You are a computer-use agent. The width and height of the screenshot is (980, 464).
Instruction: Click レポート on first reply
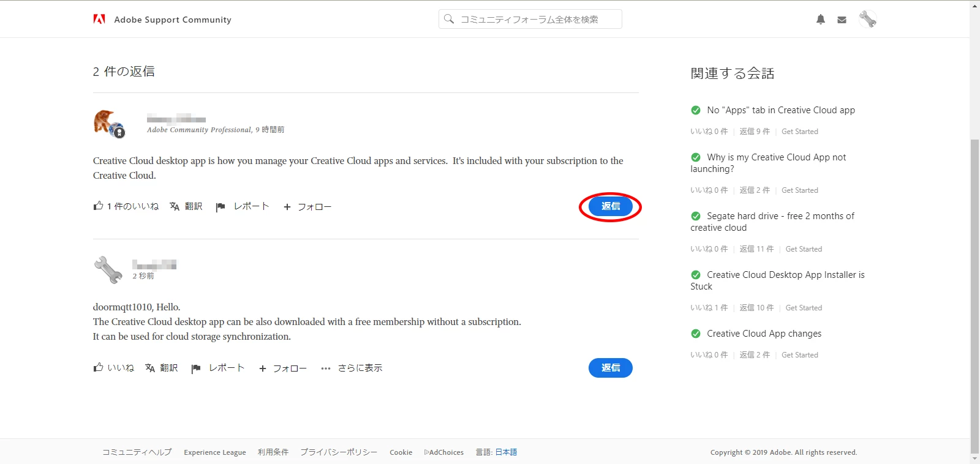pos(252,206)
